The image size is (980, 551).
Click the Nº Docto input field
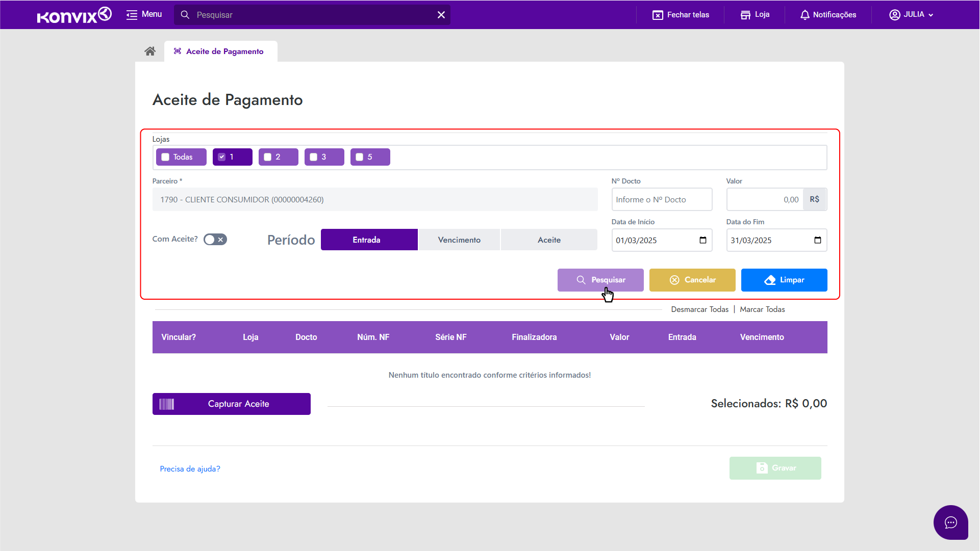(661, 199)
